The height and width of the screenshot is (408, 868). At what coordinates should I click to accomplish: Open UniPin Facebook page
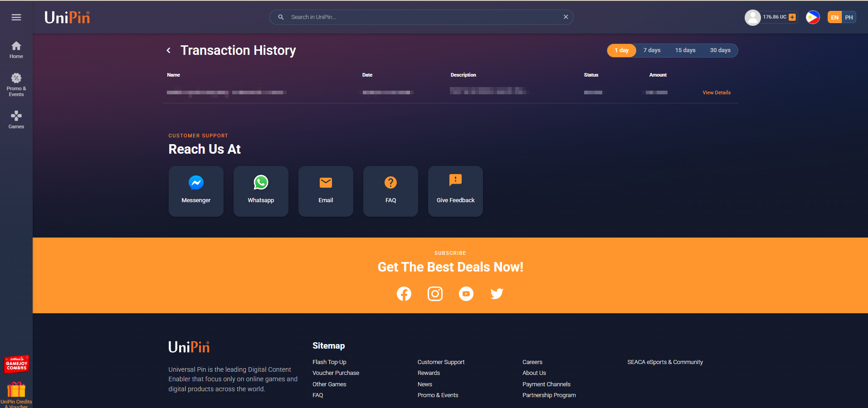404,294
